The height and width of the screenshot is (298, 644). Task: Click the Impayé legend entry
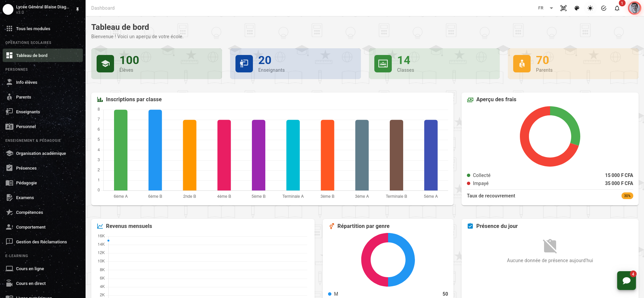tap(478, 183)
